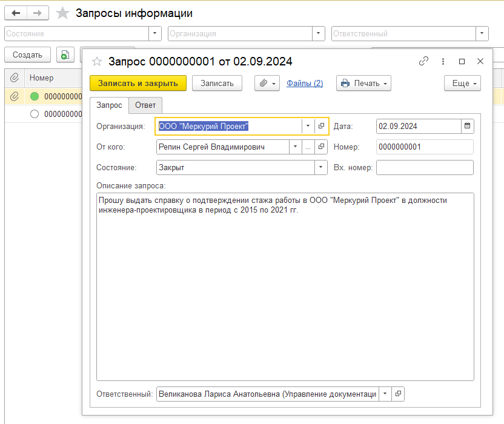Open the Организация record with the open icon
The image size is (504, 424).
pos(321,126)
